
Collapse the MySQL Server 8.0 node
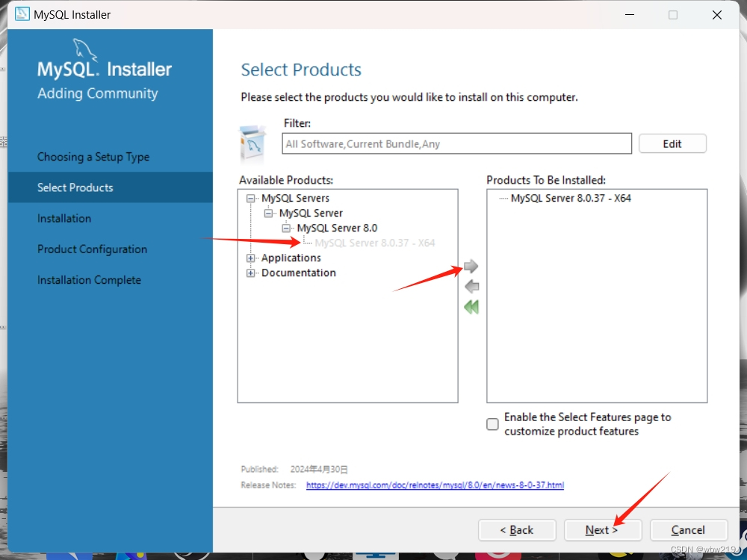[286, 228]
